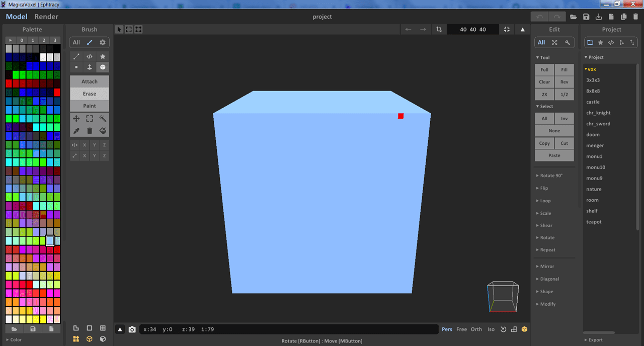Take a screenshot with the camera icon

(x=132, y=329)
